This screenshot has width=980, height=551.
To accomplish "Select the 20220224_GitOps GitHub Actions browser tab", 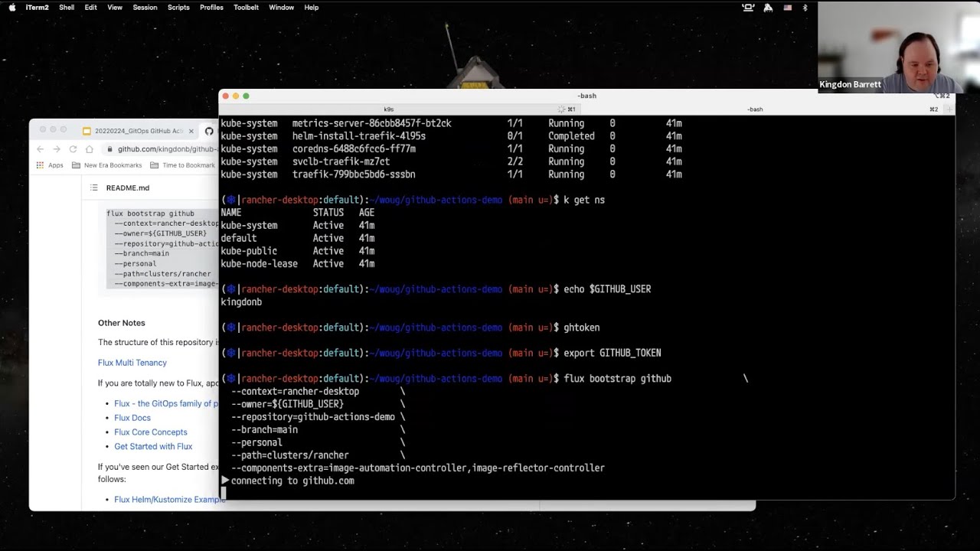I will click(x=138, y=131).
